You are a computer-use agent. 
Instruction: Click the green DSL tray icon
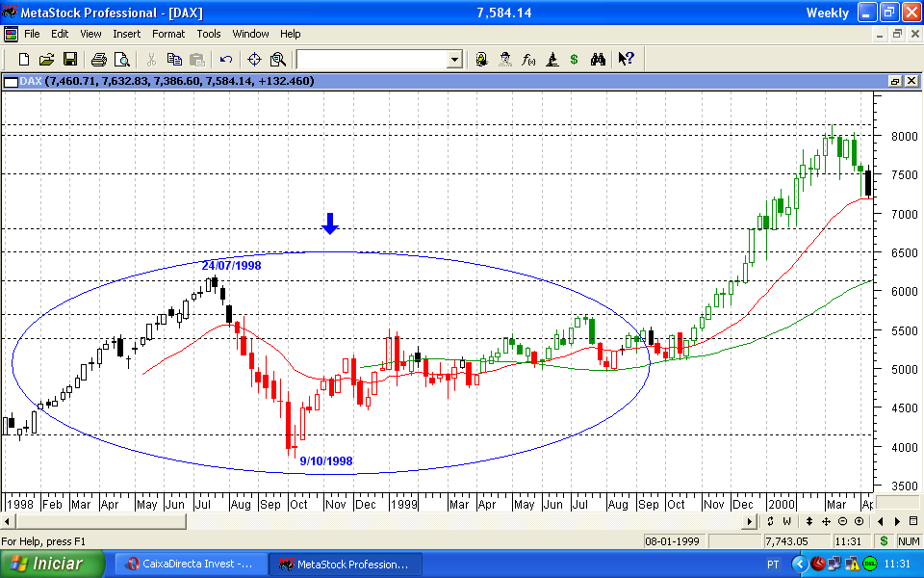(x=870, y=564)
